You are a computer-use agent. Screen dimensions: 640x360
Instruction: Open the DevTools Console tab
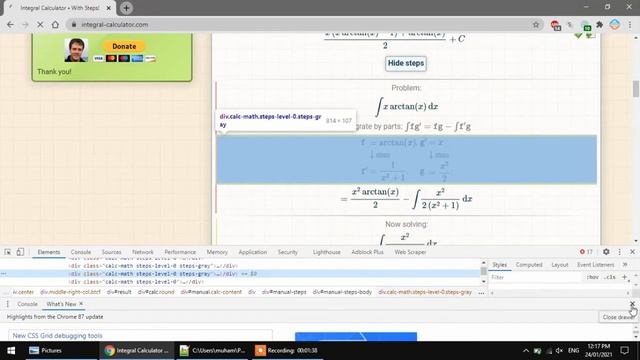click(81, 252)
